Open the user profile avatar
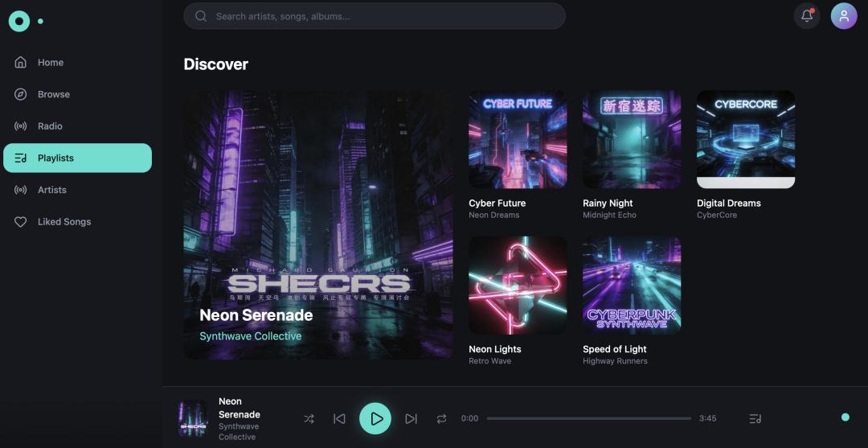Screen dimensions: 868x448 [x=844, y=16]
